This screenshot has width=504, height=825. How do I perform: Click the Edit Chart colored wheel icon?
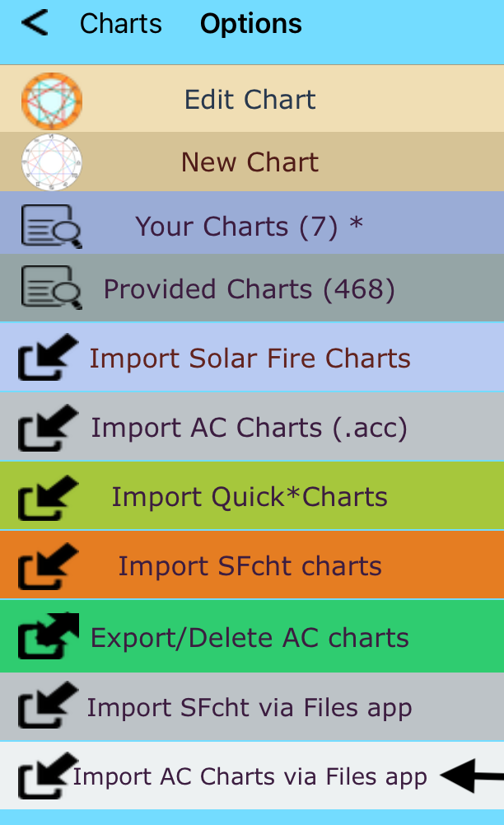point(52,101)
